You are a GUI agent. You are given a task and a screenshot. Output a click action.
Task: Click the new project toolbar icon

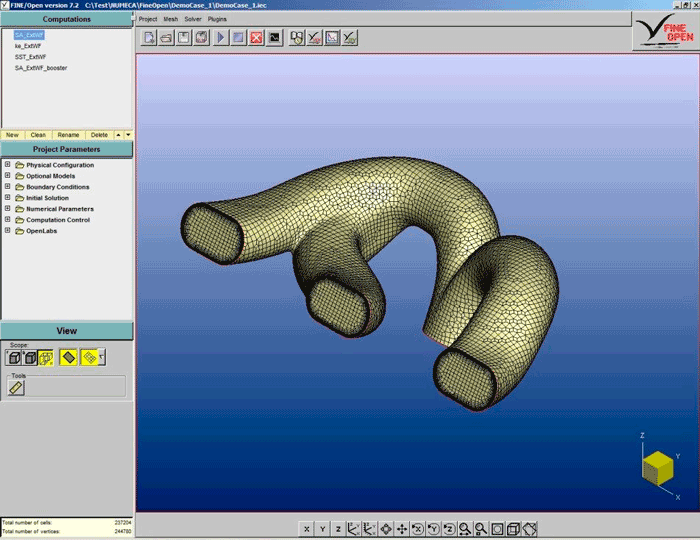pos(148,38)
